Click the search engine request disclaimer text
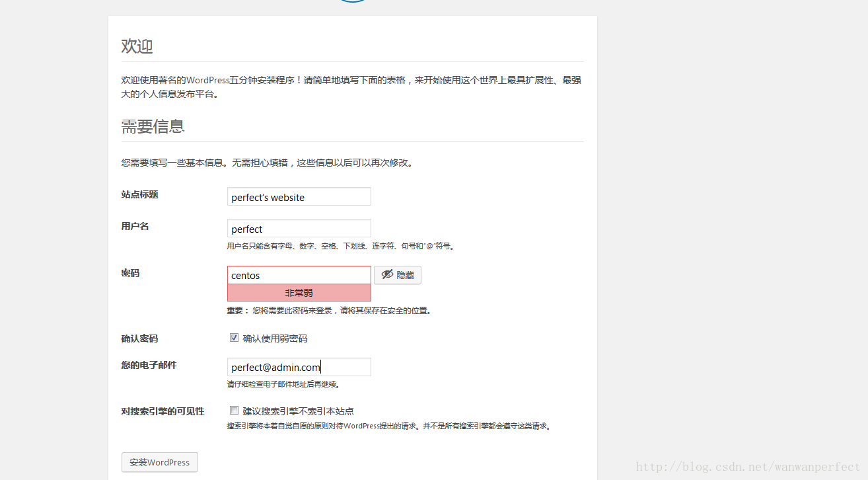 (x=389, y=426)
